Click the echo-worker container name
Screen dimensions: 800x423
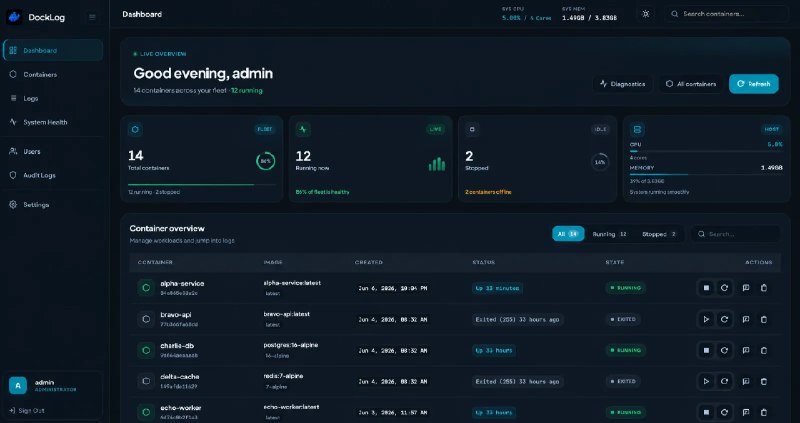pos(181,408)
